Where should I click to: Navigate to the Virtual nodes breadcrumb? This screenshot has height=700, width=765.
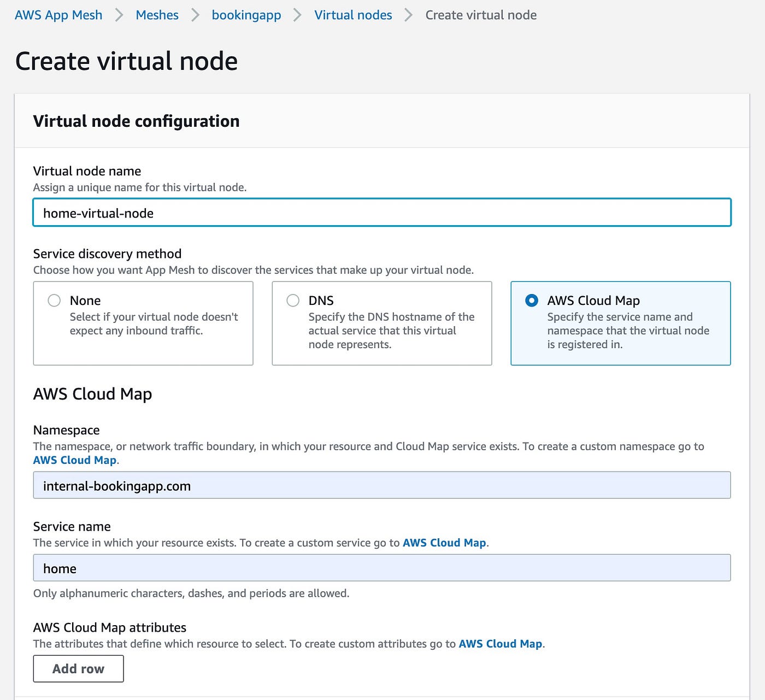click(353, 15)
